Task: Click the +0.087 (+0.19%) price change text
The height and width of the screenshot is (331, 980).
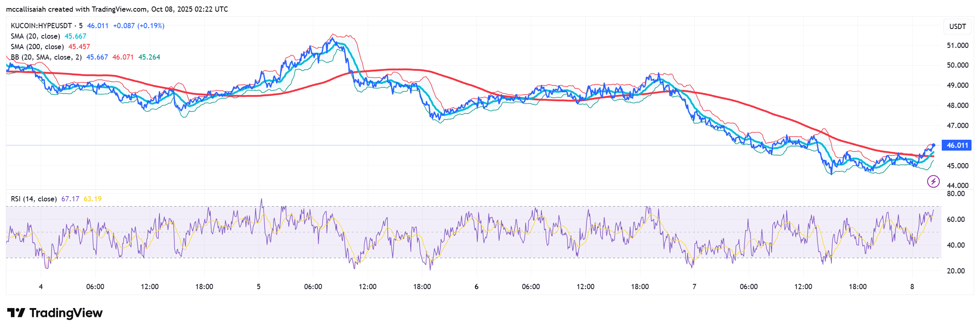Action: (x=139, y=26)
